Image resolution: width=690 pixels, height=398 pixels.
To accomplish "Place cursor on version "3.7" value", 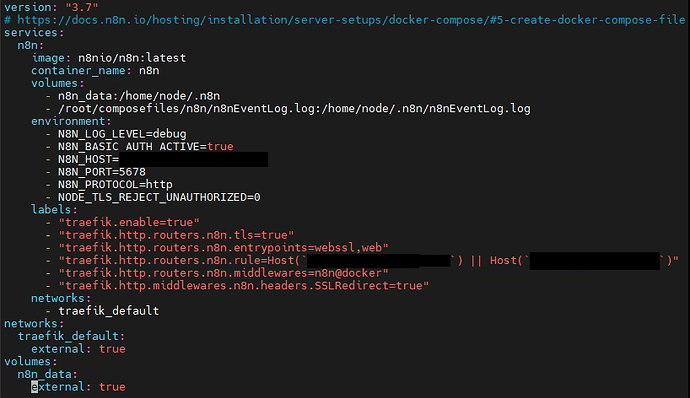I will 82,7.
